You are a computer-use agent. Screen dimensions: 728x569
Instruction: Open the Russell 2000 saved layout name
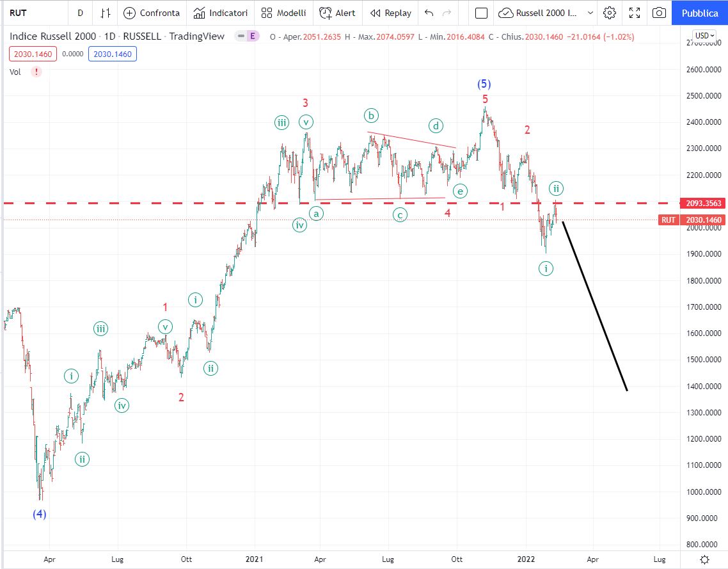[x=537, y=13]
